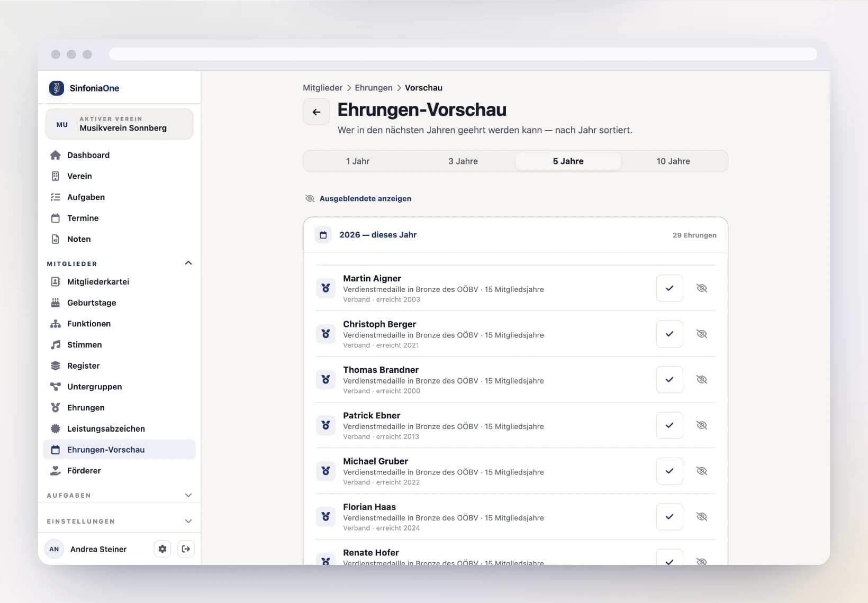Open the Dashboard home icon
Image resolution: width=868 pixels, height=603 pixels.
point(56,155)
